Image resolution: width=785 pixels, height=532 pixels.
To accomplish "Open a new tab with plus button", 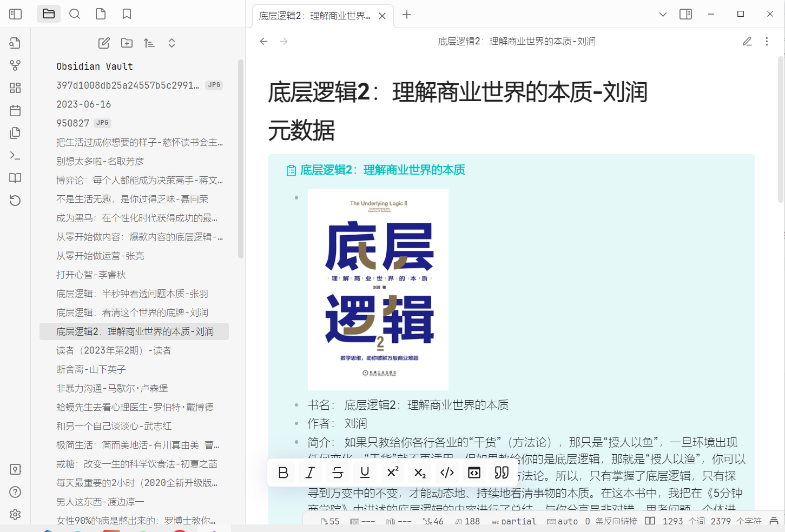I will (x=407, y=15).
